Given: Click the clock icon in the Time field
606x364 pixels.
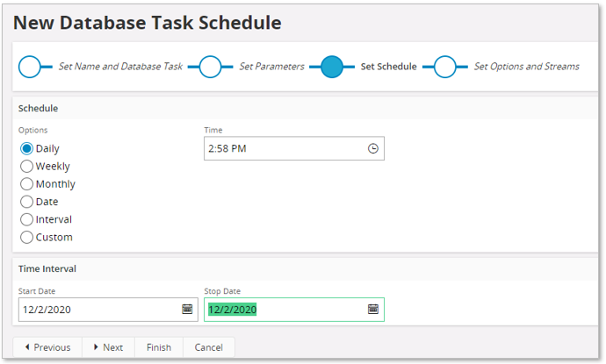Looking at the screenshot, I should tap(373, 149).
